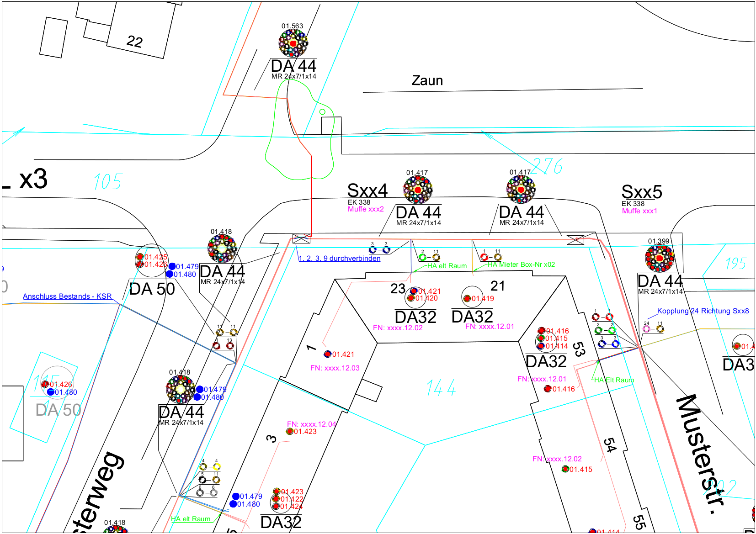The image size is (756, 534).
Task: Click the 01.563 cable bundle symbol
Action: click(293, 43)
